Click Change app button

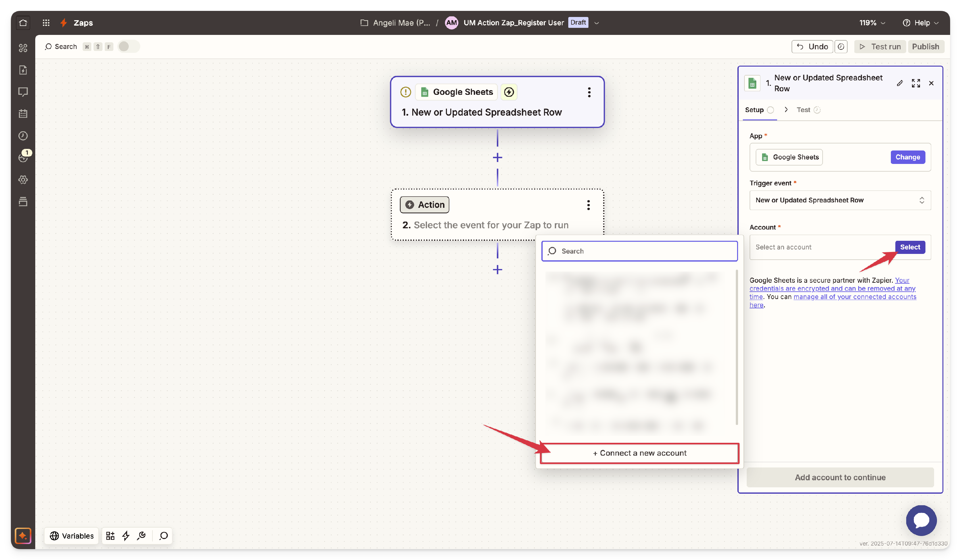coord(908,157)
